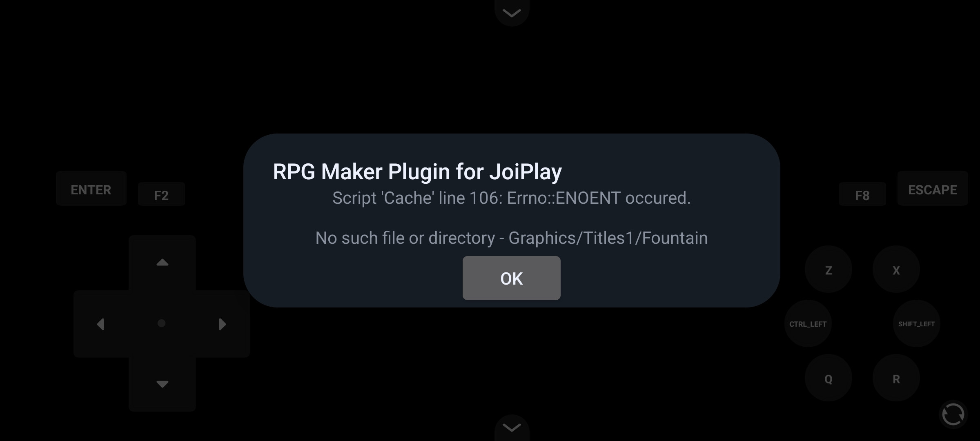Tap the Z gamepad button

pyautogui.click(x=829, y=269)
